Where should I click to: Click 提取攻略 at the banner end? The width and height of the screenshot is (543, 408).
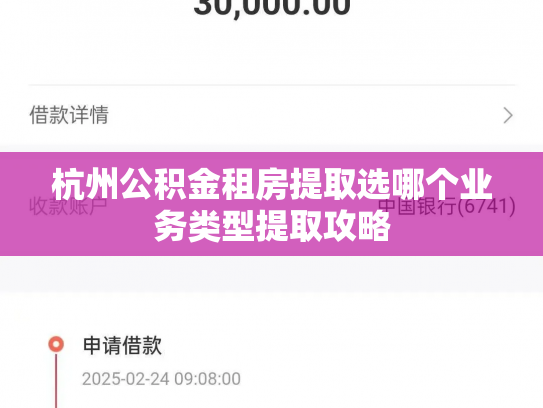323,226
